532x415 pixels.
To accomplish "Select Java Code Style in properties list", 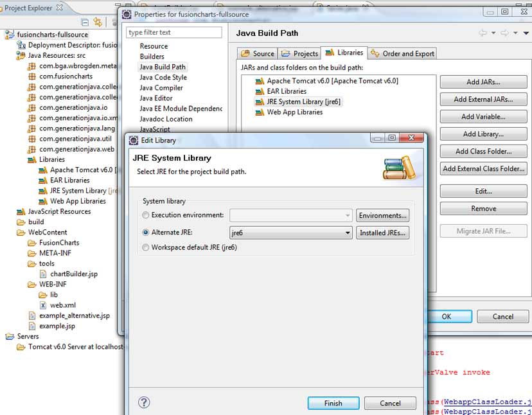I will pyautogui.click(x=163, y=77).
